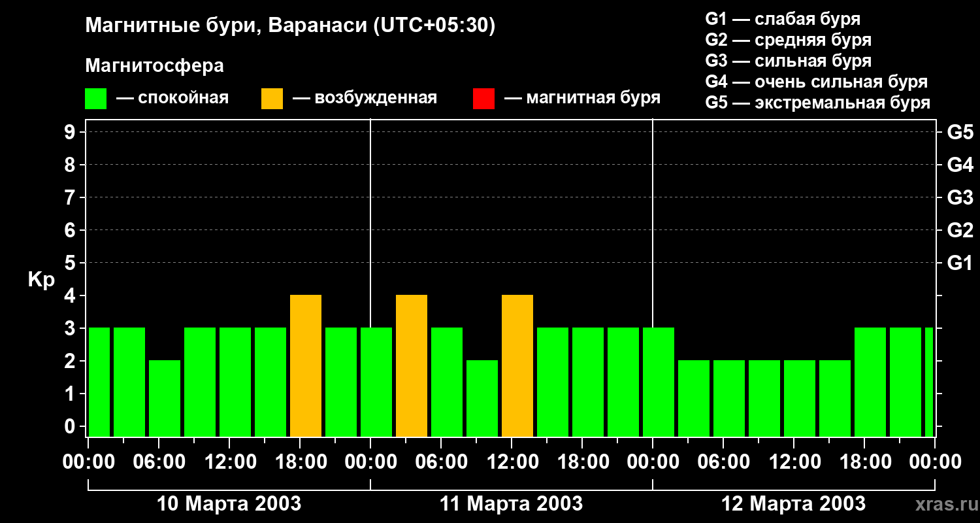
Task: Click the 'G4 — очень сильная буря' legend line
Action: pos(817,82)
